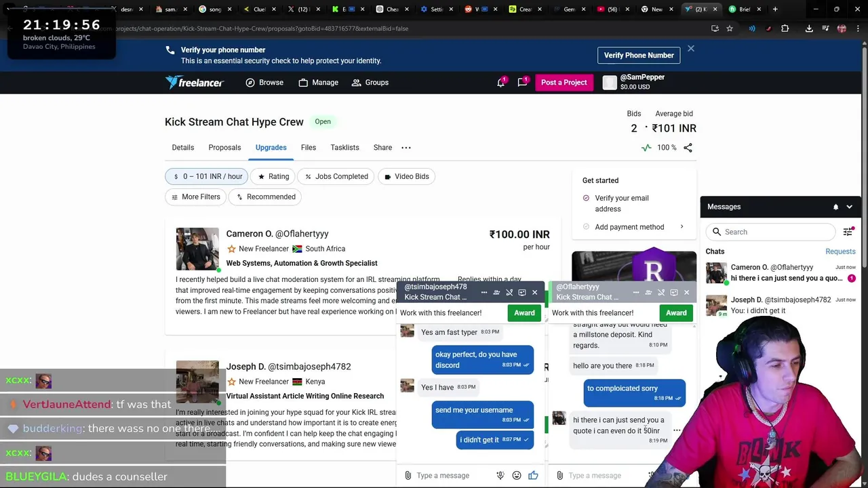The image size is (868, 488).
Task: Click the screen share icon in @Oflahertyyy chat
Action: (674, 292)
